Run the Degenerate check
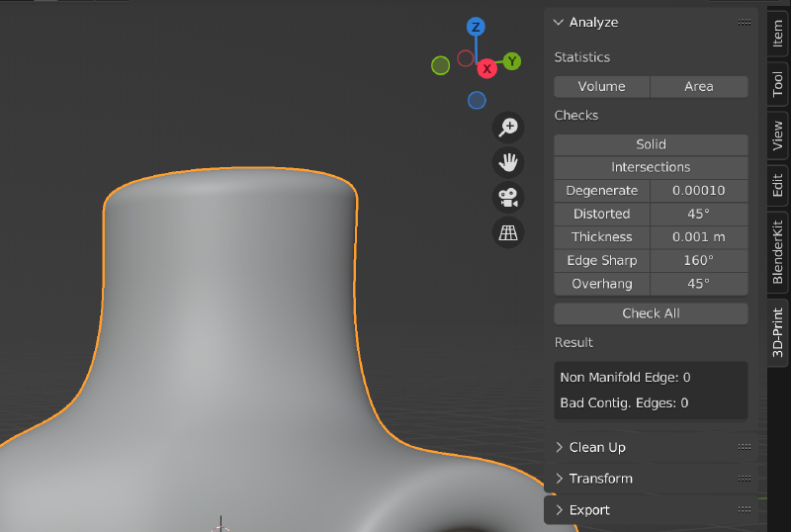791x532 pixels. pyautogui.click(x=602, y=191)
